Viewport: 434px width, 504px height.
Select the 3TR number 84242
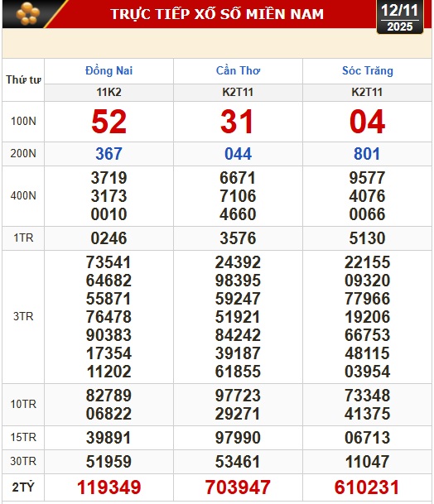pos(238,335)
